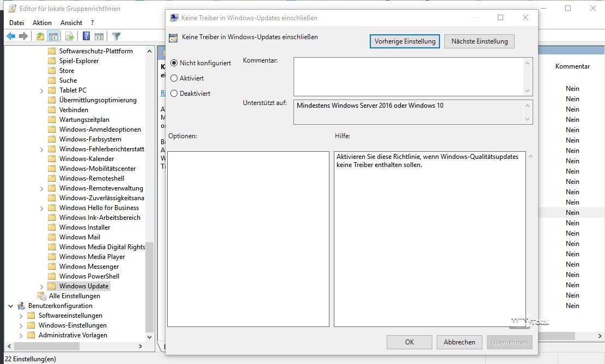Click the tree pane scroll-up arrow
Viewport: 605px width, 364px height.
149,51
